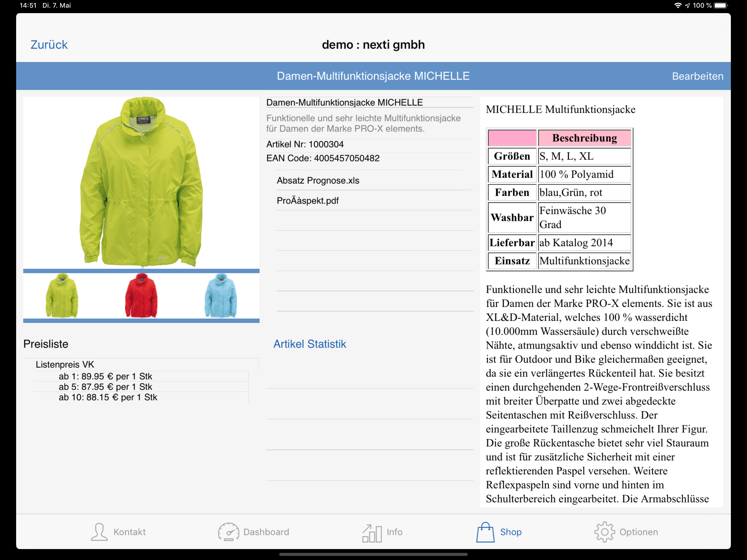The height and width of the screenshot is (560, 747).
Task: Open the Kontakt person icon
Action: pyautogui.click(x=99, y=532)
